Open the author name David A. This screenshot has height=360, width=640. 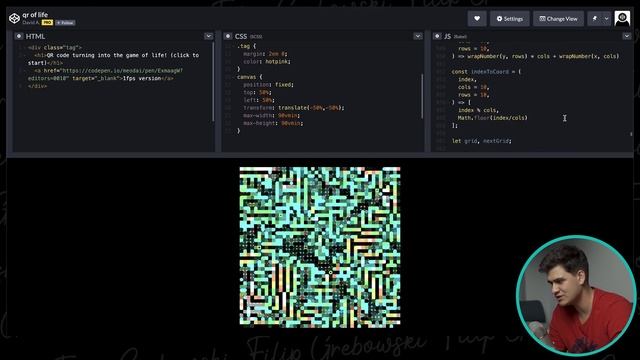pyautogui.click(x=31, y=23)
